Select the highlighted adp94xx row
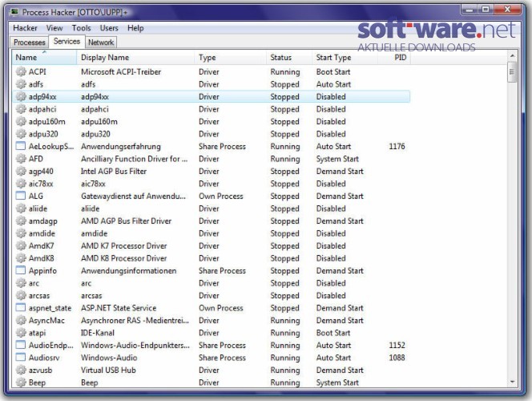Image resolution: width=532 pixels, height=401 pixels. (211, 97)
